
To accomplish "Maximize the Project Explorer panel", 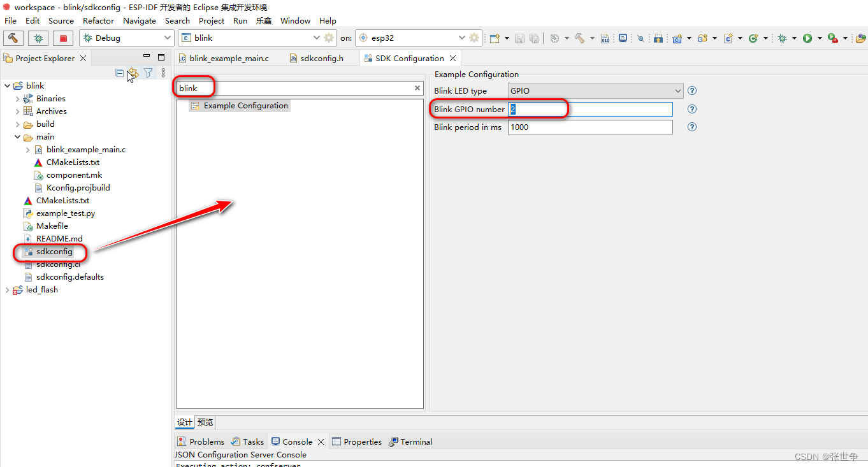I will coord(161,57).
